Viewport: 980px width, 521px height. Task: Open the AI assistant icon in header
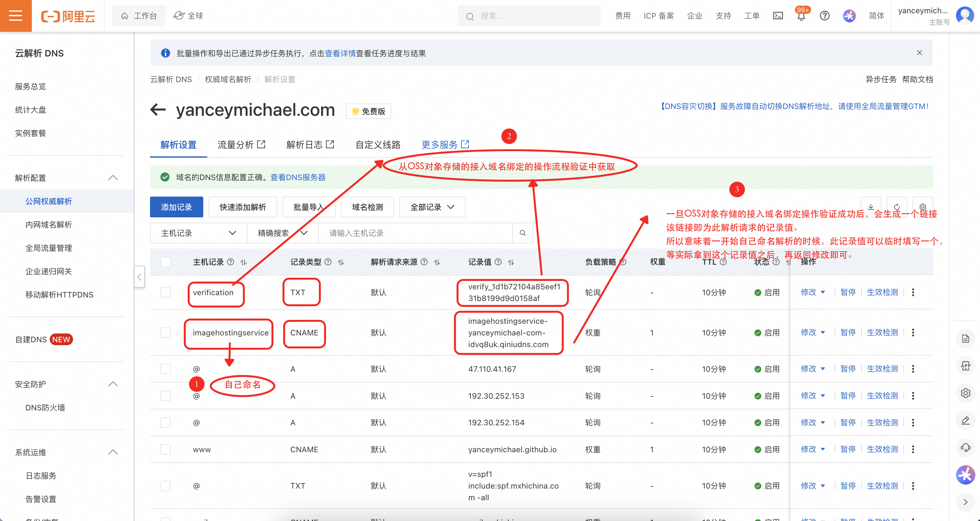point(849,16)
